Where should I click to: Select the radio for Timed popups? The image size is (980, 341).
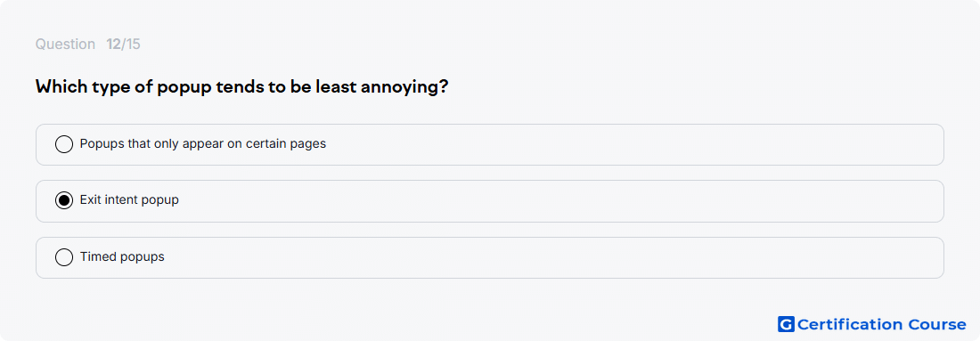point(64,257)
